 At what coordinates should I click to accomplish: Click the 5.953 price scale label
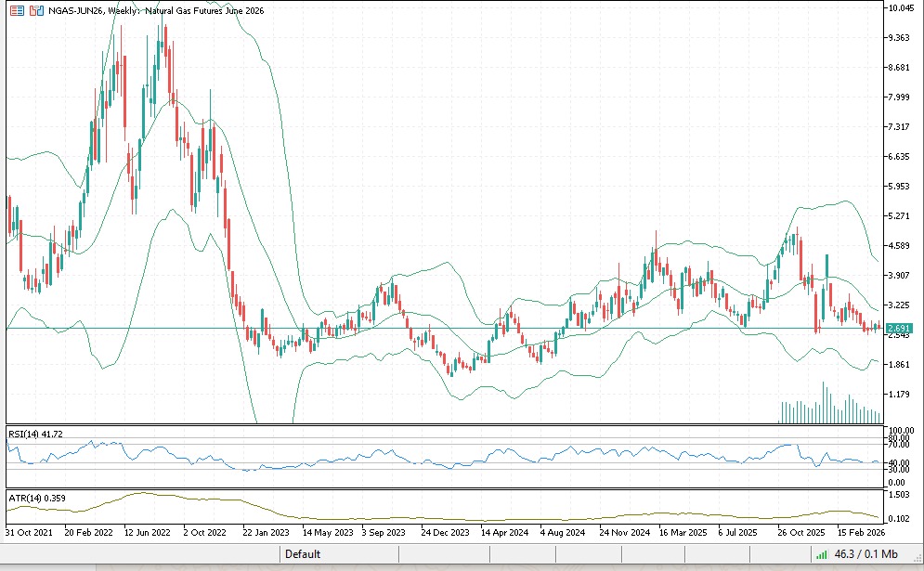tap(899, 187)
